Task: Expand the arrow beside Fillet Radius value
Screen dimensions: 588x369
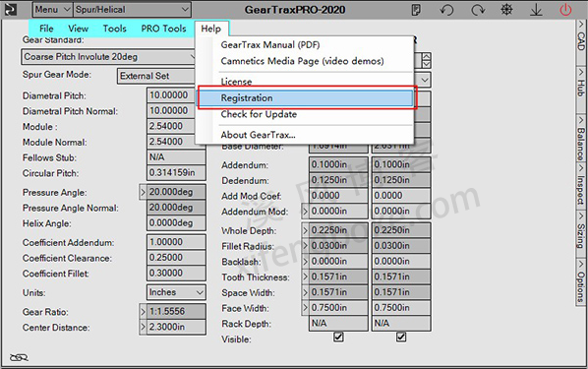Action: pyautogui.click(x=305, y=245)
